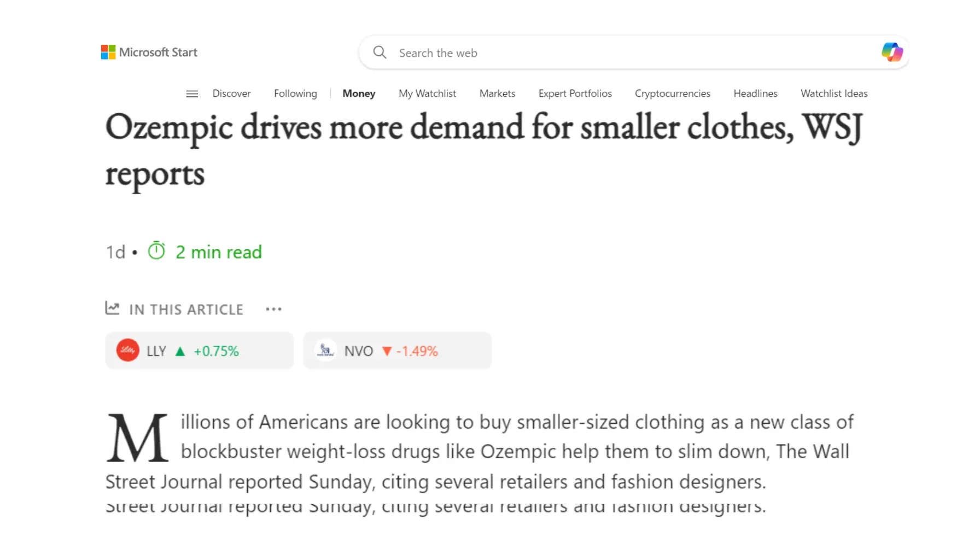Click the Novo Nordisk logo icon
This screenshot has width=980, height=560.
tap(326, 351)
